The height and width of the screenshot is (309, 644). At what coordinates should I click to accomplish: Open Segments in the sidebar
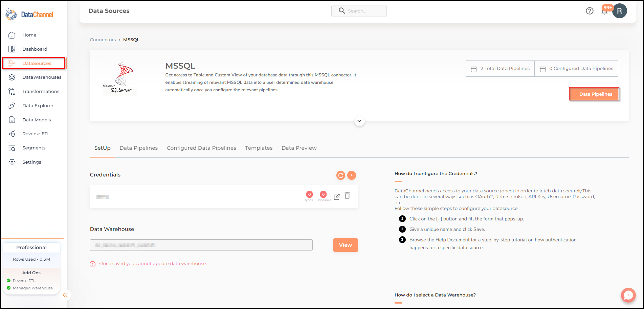(x=34, y=148)
